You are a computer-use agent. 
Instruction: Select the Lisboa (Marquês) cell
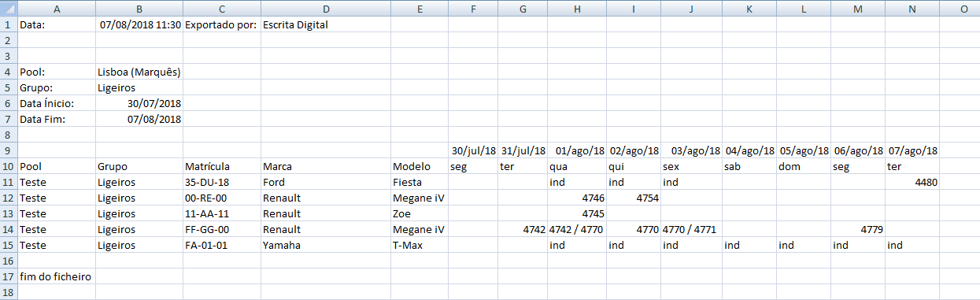[x=139, y=72]
